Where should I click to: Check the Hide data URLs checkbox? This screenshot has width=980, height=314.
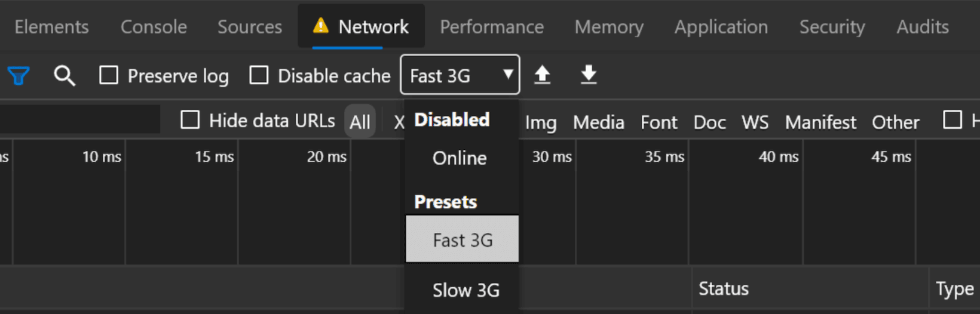point(190,119)
